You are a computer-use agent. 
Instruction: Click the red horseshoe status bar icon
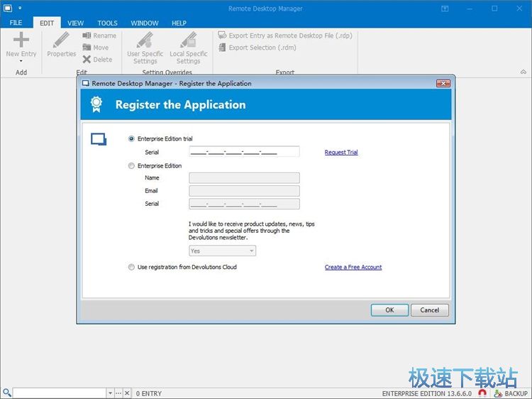(x=482, y=393)
